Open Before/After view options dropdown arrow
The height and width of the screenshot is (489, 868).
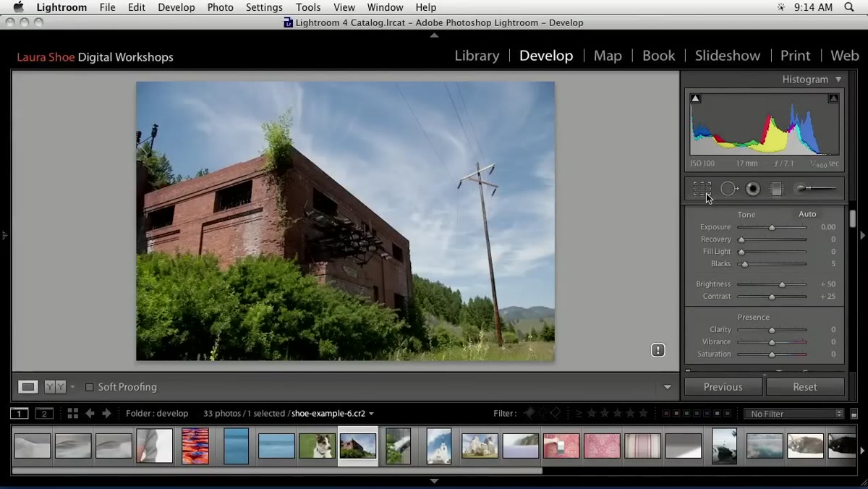72,388
